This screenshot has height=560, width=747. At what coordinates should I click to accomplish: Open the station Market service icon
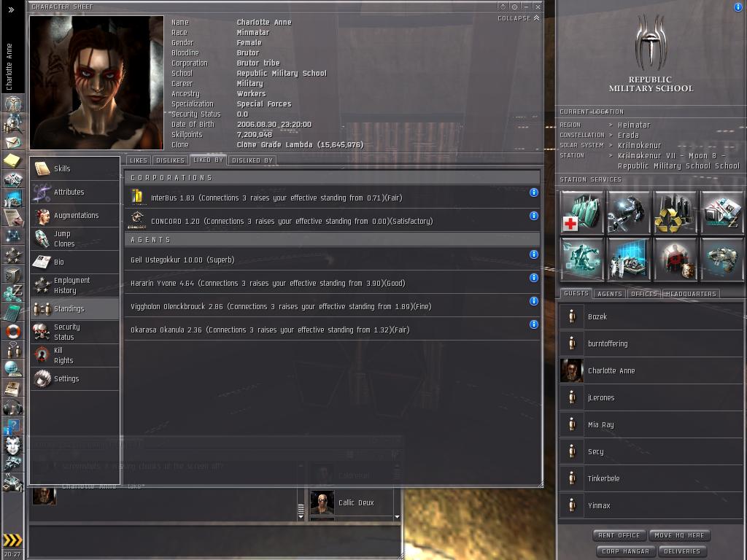pyautogui.click(x=721, y=212)
